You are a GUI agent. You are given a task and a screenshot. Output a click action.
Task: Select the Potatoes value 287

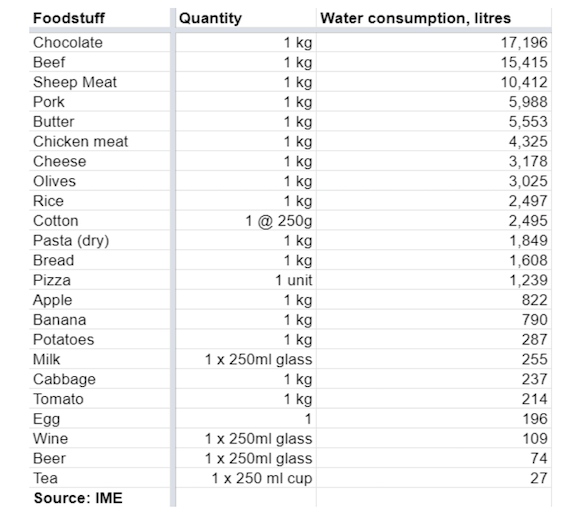point(534,340)
